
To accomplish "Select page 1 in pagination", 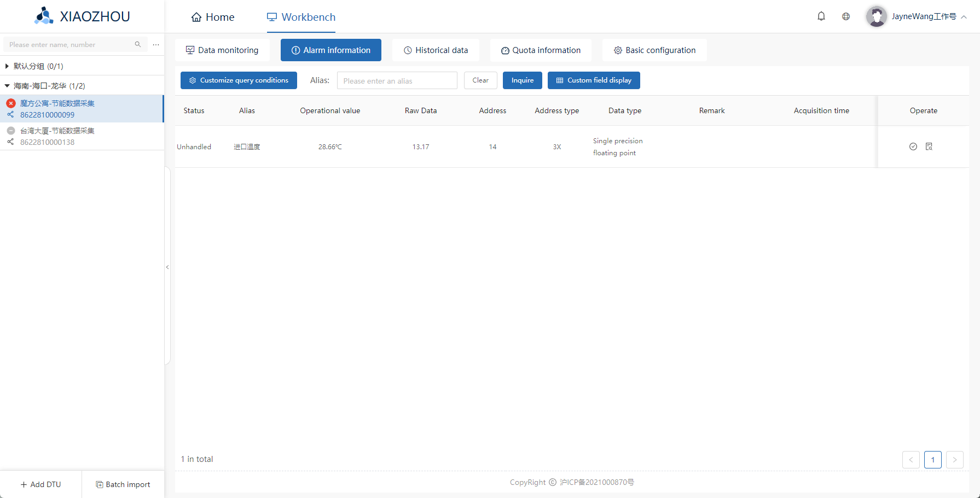I will click(x=933, y=460).
